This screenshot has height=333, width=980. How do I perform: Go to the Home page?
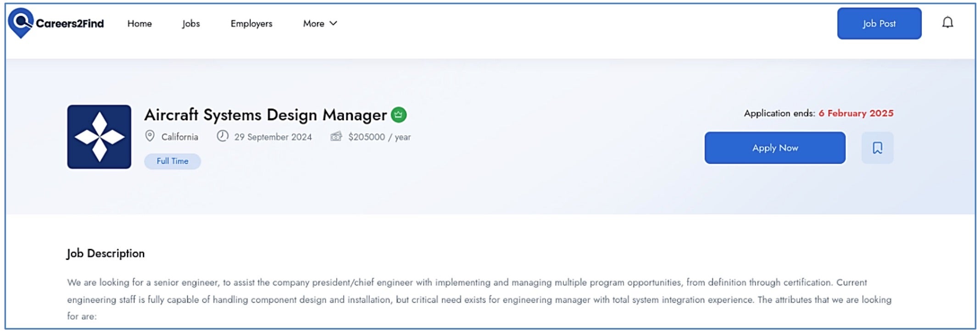pyautogui.click(x=139, y=23)
